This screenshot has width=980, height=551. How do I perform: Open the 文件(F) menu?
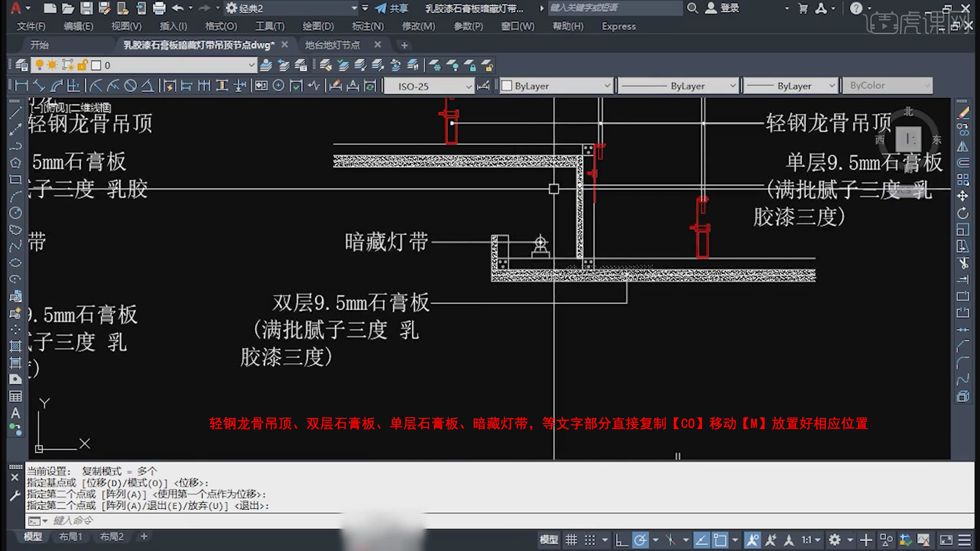point(31,26)
